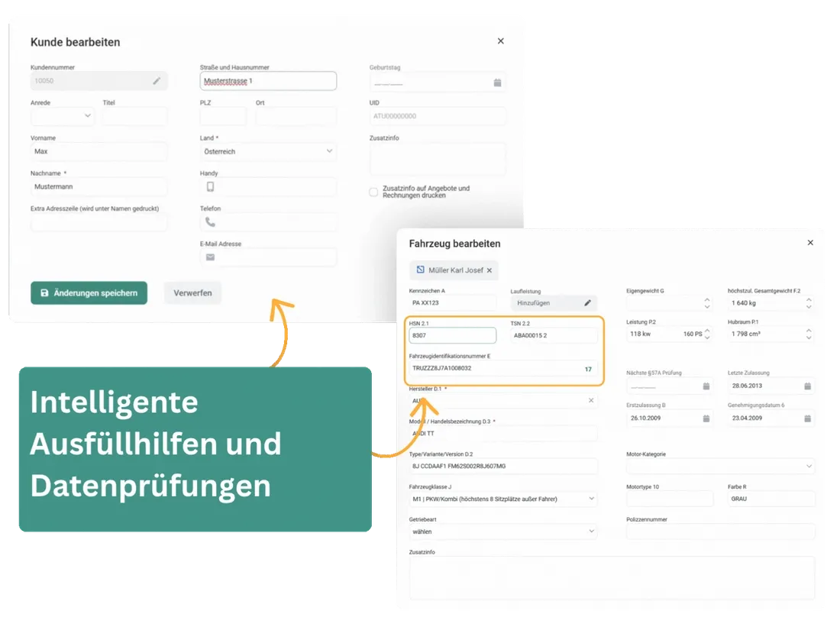Click pencil icon in Laufleistung field

point(587,302)
